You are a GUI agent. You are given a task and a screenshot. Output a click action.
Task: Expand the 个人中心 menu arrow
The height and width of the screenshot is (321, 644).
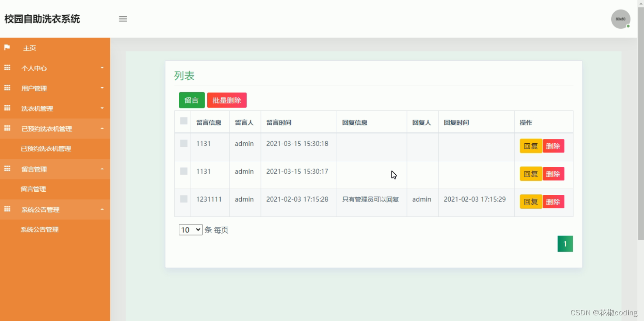102,68
